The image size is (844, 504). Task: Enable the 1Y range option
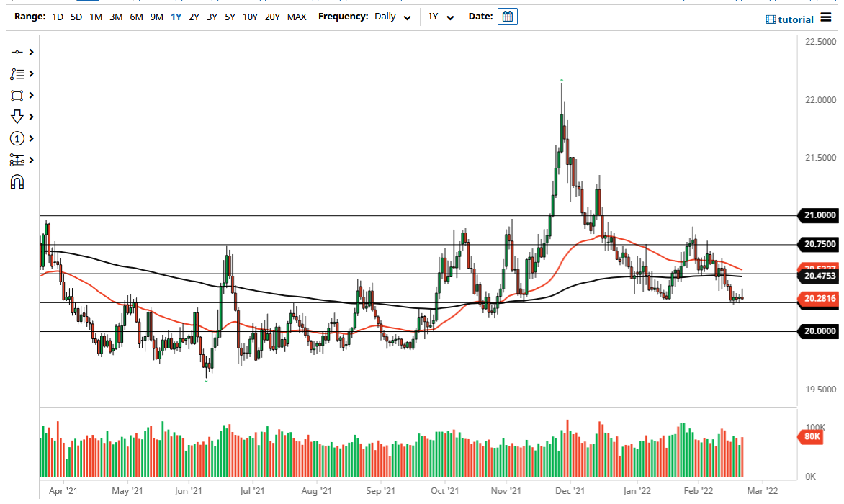[x=175, y=17]
